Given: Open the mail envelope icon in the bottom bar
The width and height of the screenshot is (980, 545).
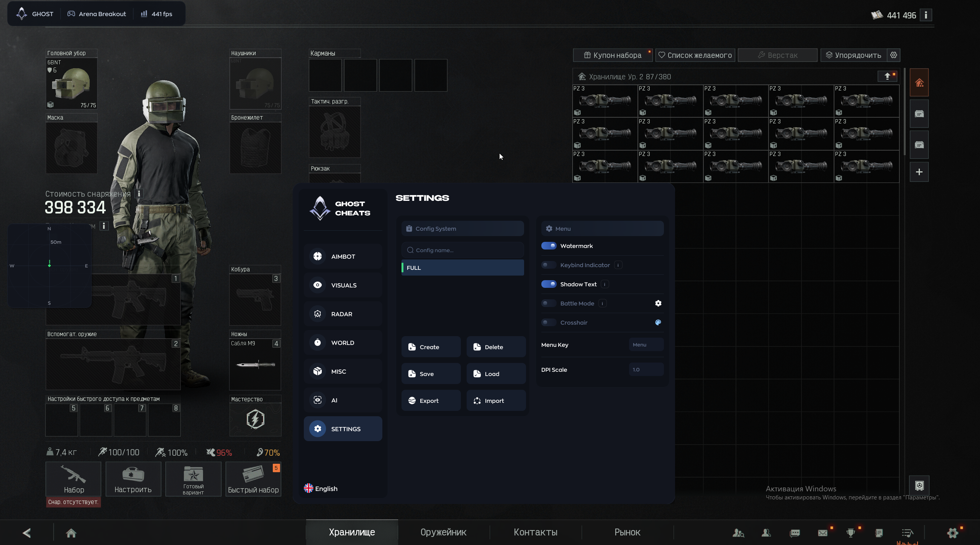Looking at the screenshot, I should (x=823, y=533).
